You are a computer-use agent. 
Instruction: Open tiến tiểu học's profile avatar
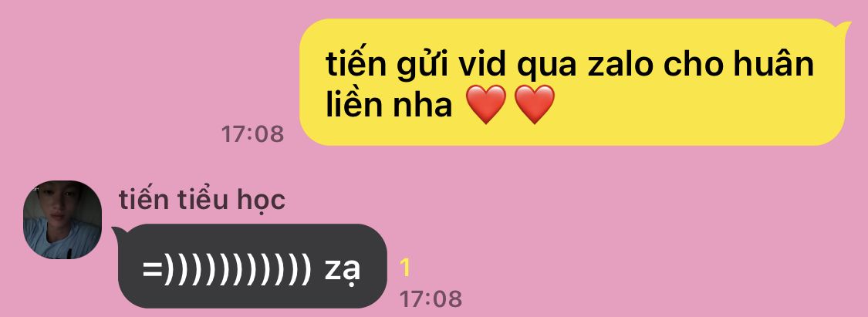62,220
